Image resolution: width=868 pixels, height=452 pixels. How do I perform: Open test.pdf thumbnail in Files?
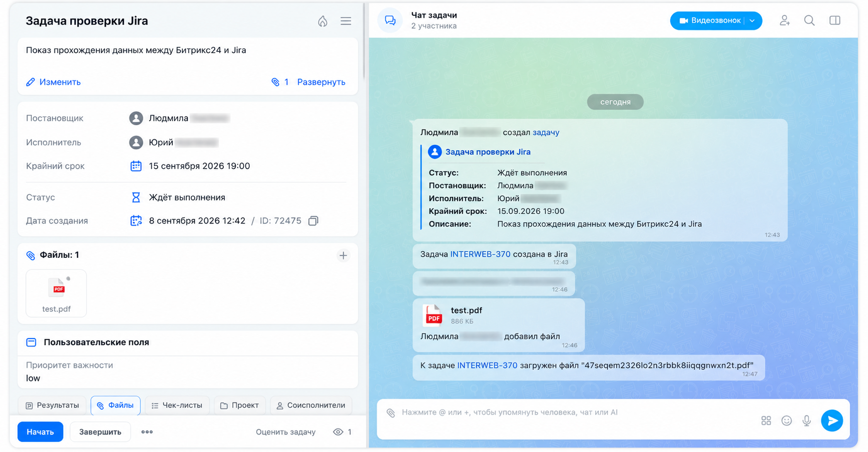point(56,293)
